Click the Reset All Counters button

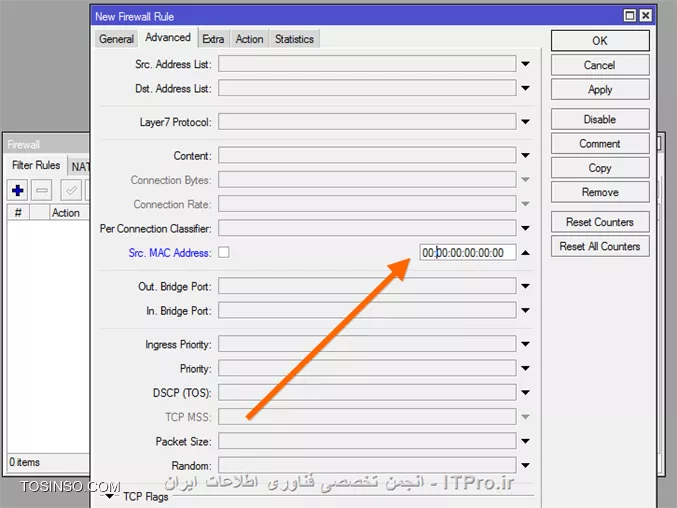600,246
